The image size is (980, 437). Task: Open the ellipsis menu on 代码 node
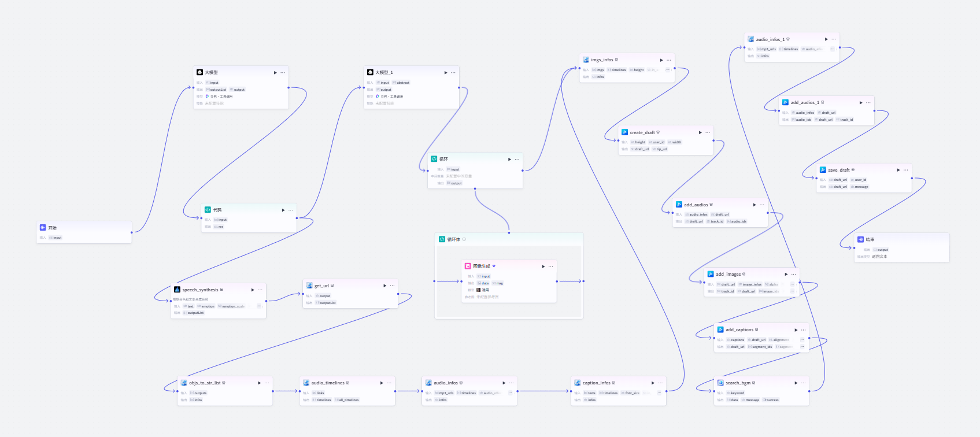[291, 210]
